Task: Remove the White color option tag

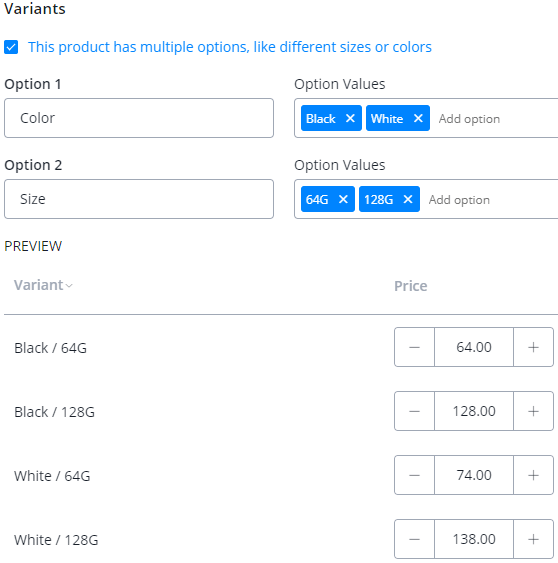Action: [418, 118]
